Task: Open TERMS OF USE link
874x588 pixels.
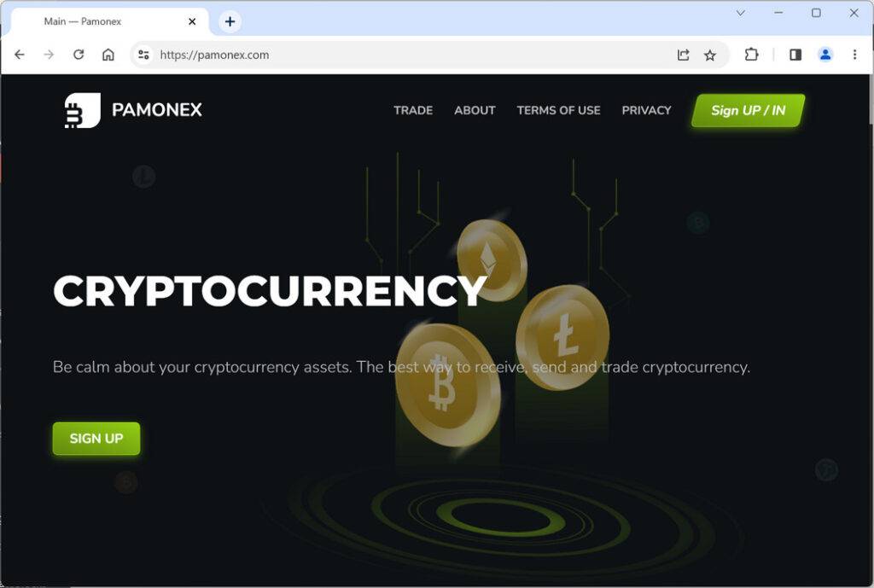Action: tap(558, 110)
